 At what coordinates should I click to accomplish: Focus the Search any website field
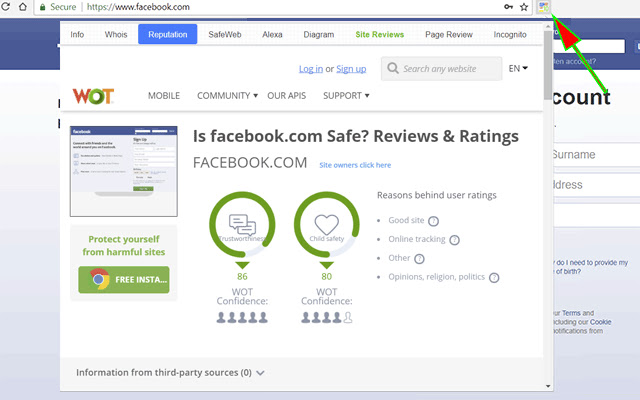pos(442,69)
